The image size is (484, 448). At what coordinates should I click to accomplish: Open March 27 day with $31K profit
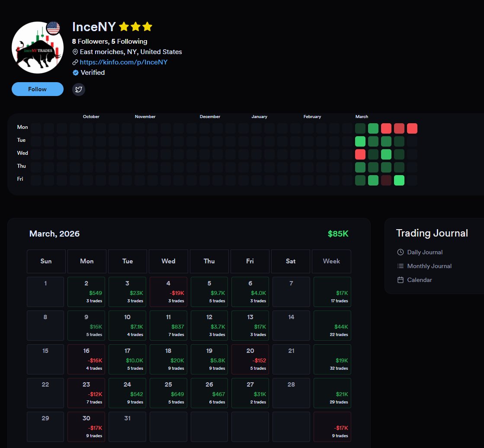[250, 393]
